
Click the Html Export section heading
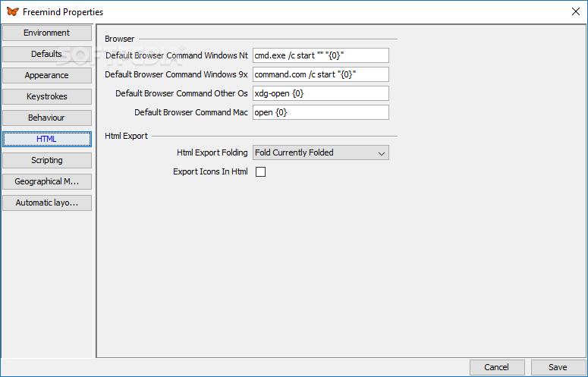pos(127,136)
